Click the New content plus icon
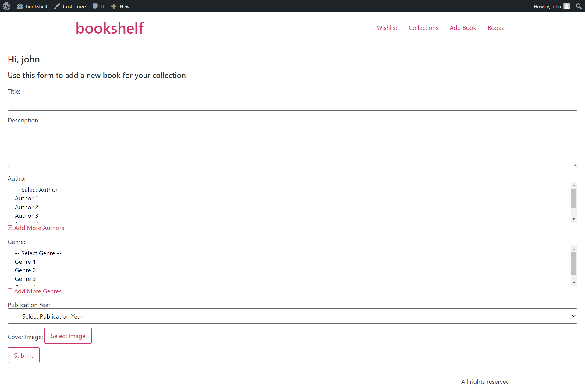 click(113, 6)
